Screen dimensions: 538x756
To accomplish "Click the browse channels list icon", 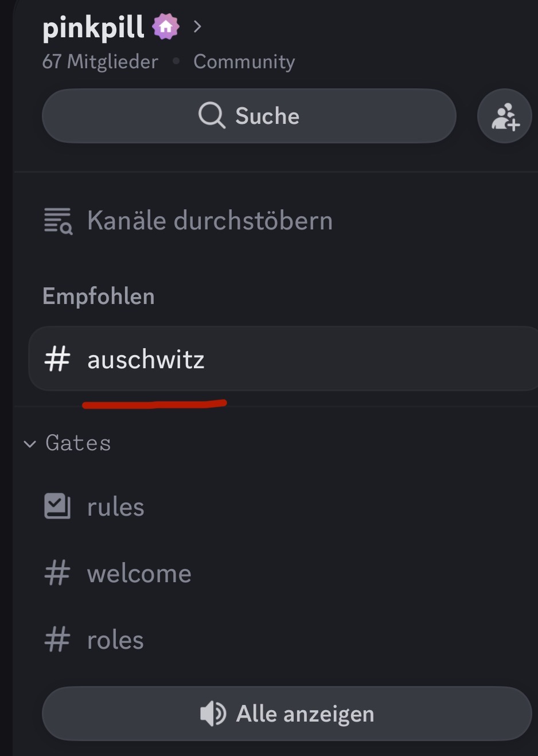I will (58, 221).
